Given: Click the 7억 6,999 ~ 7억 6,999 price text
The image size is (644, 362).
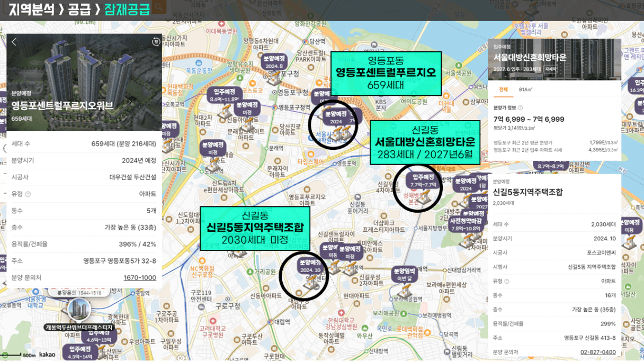Looking at the screenshot, I should pyautogui.click(x=529, y=119).
